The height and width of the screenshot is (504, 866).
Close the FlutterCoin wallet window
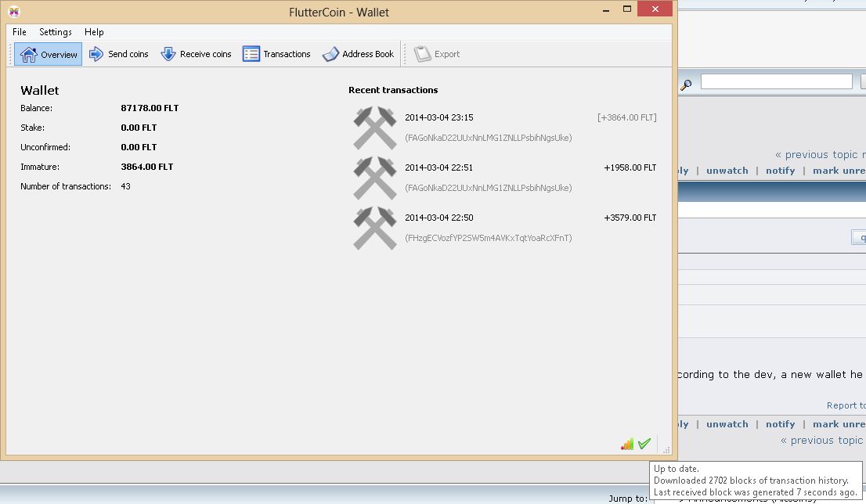click(655, 9)
